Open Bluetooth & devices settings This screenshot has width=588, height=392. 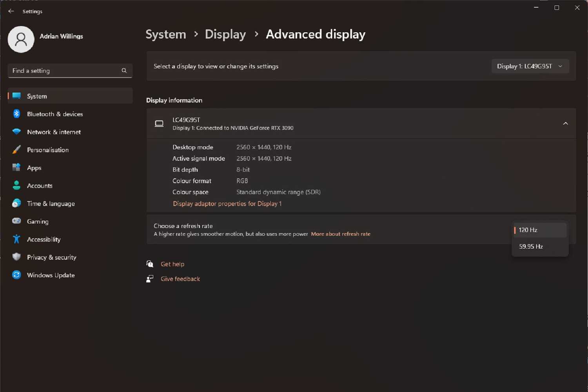(x=54, y=114)
